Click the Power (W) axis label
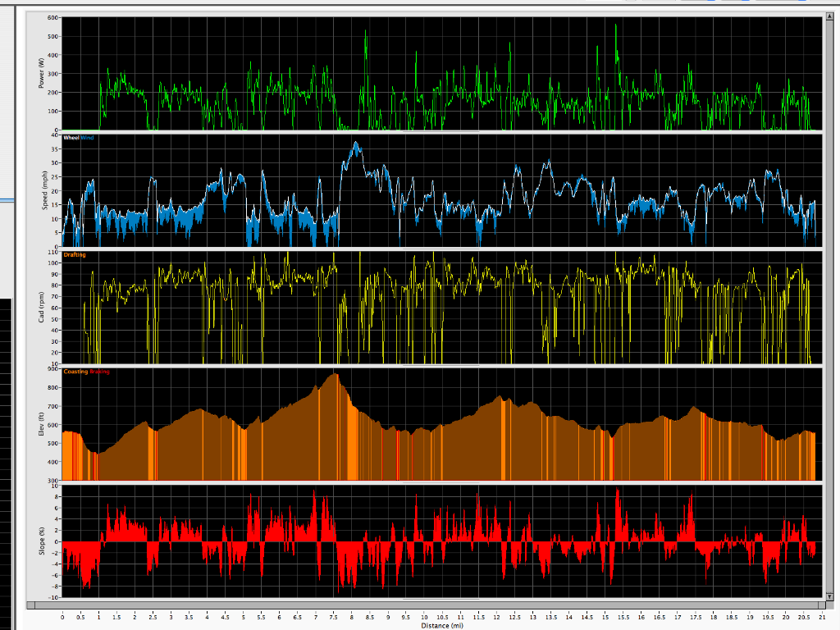 [42, 73]
